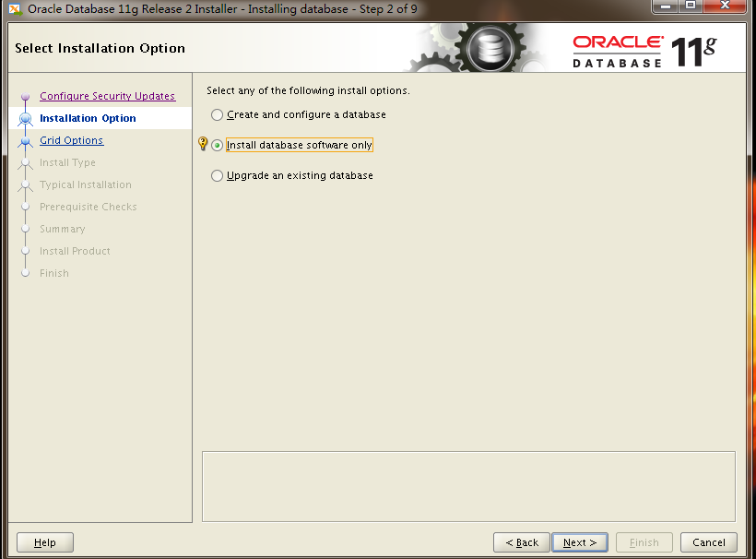Viewport: 756px width, 559px height.
Task: Open the Grid Options step link
Action: tap(71, 140)
